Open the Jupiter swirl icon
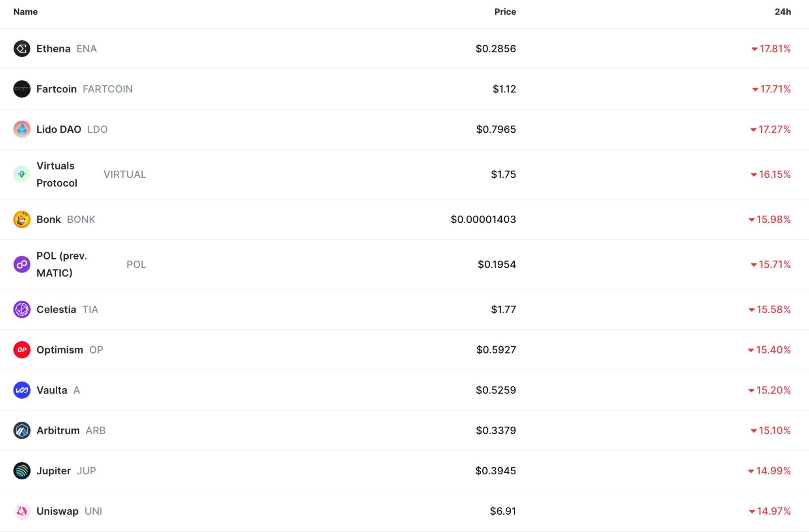Image resolution: width=809 pixels, height=532 pixels. pyautogui.click(x=22, y=470)
